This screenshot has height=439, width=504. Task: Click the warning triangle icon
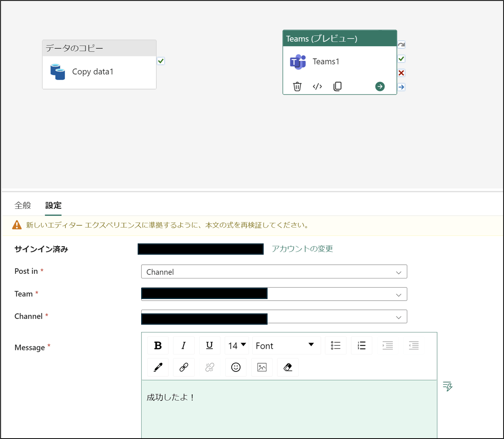17,225
